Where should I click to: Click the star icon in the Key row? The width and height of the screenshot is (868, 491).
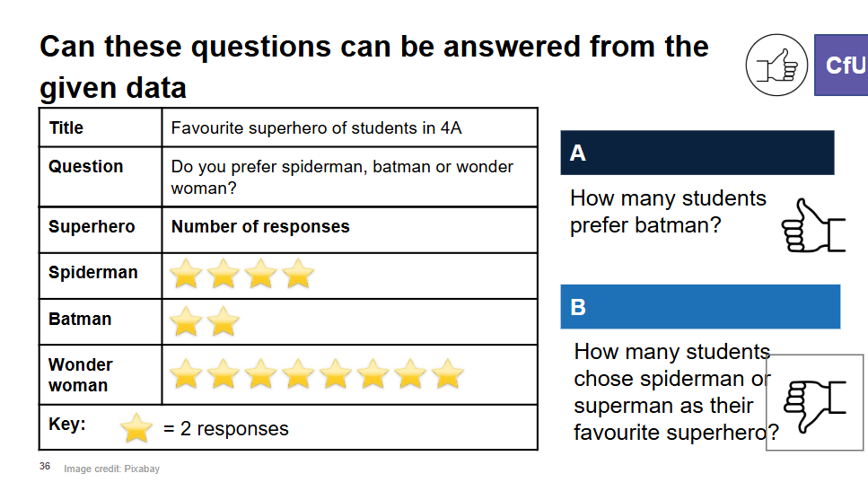(x=136, y=428)
